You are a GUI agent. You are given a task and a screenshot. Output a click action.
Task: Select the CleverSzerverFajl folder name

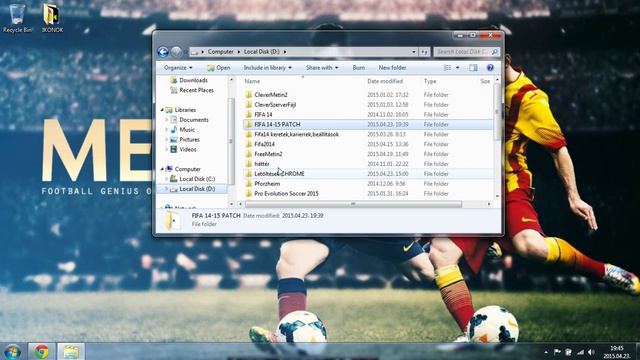point(275,105)
